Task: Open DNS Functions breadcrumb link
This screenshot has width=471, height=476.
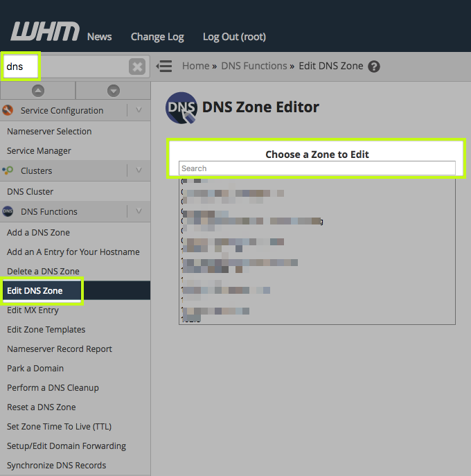Action: pos(254,66)
